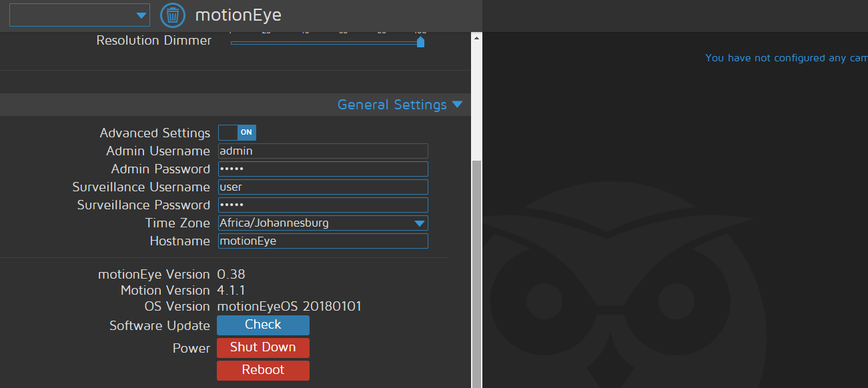
Task: Select the Surveillance Username field
Action: click(323, 187)
